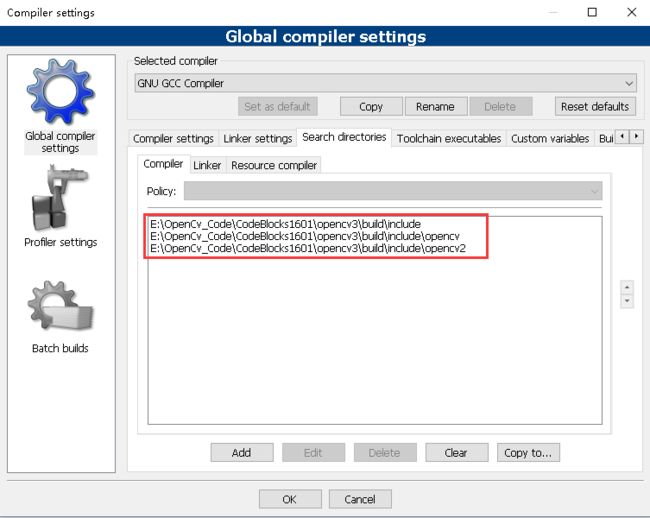Confirm settings with OK button
The width and height of the screenshot is (650, 518).
click(x=290, y=499)
